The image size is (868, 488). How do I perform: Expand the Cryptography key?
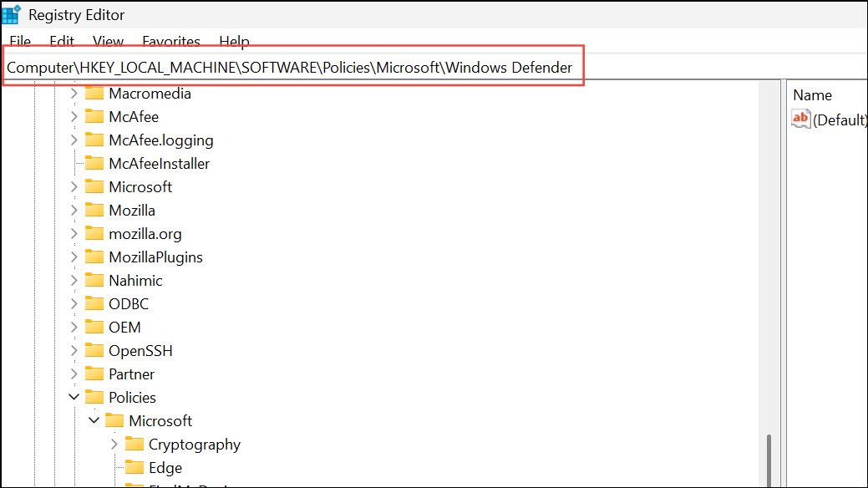(x=114, y=444)
